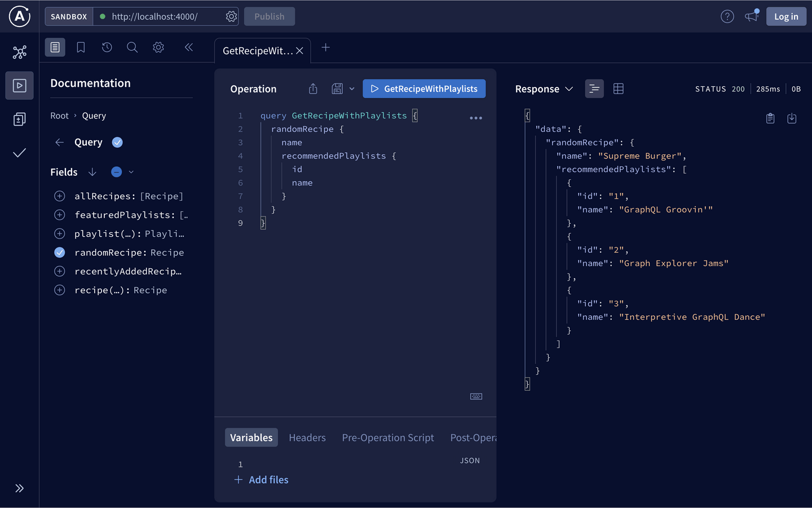Collapse the Documentation sidebar with the double chevron
The width and height of the screenshot is (812, 508).
(x=188, y=47)
